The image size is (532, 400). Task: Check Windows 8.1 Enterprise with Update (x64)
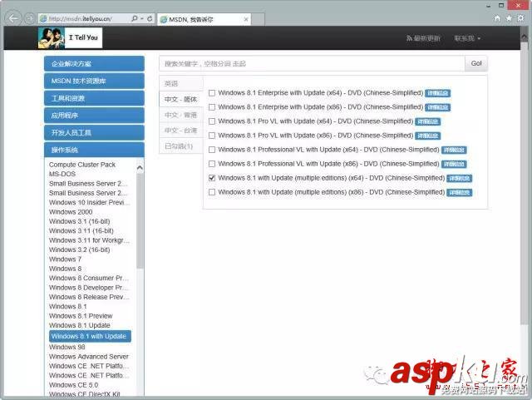tap(212, 93)
